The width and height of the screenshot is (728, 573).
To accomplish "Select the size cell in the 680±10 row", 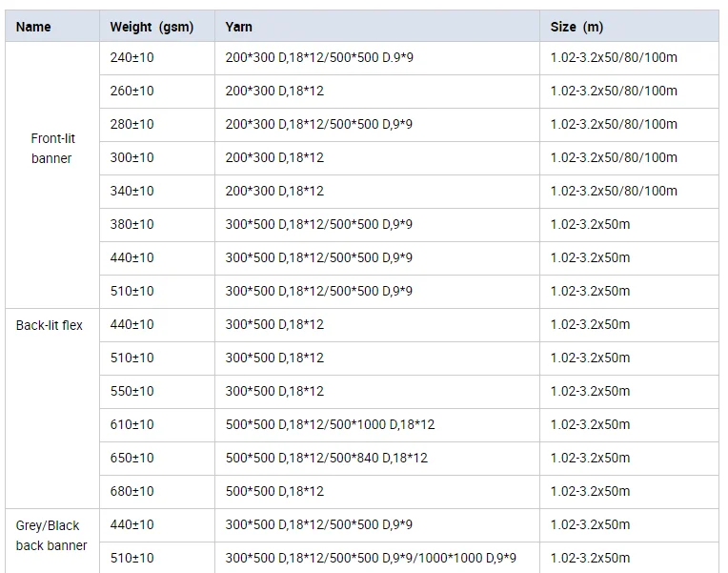I will [629, 492].
